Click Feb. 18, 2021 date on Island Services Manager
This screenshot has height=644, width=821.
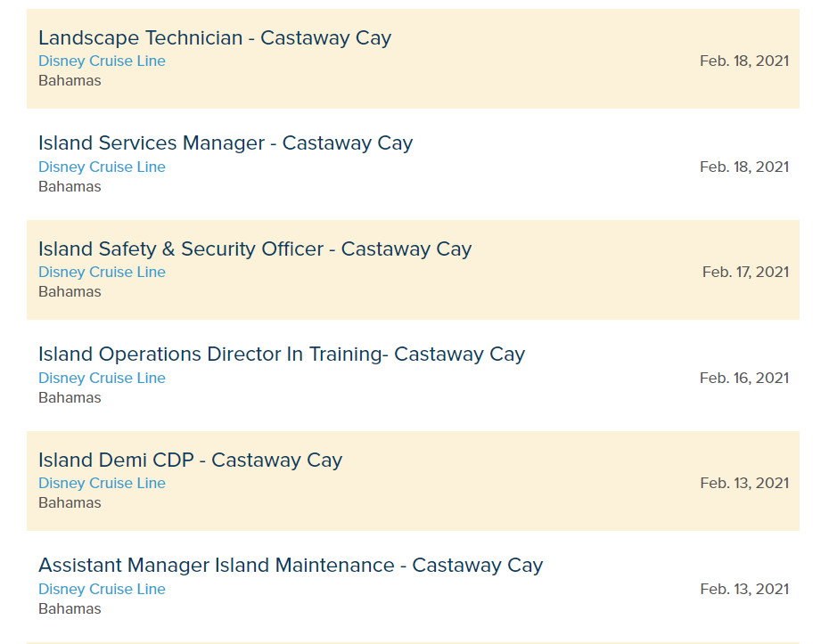click(x=743, y=167)
